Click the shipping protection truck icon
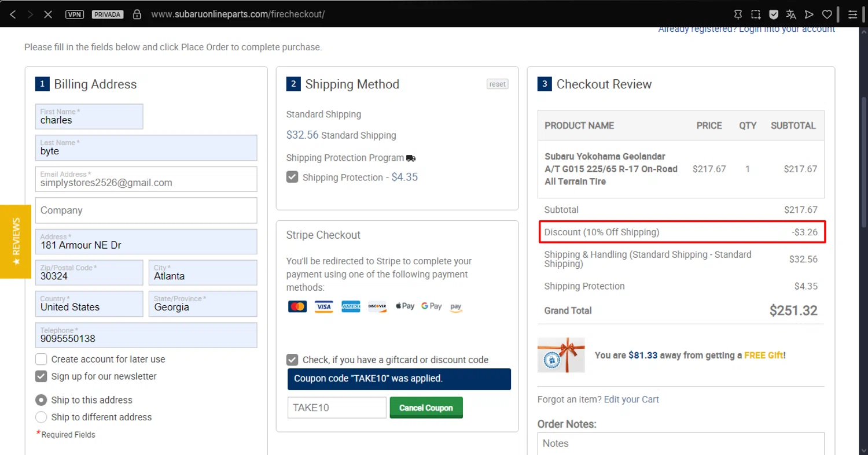The width and height of the screenshot is (868, 455). (x=411, y=158)
